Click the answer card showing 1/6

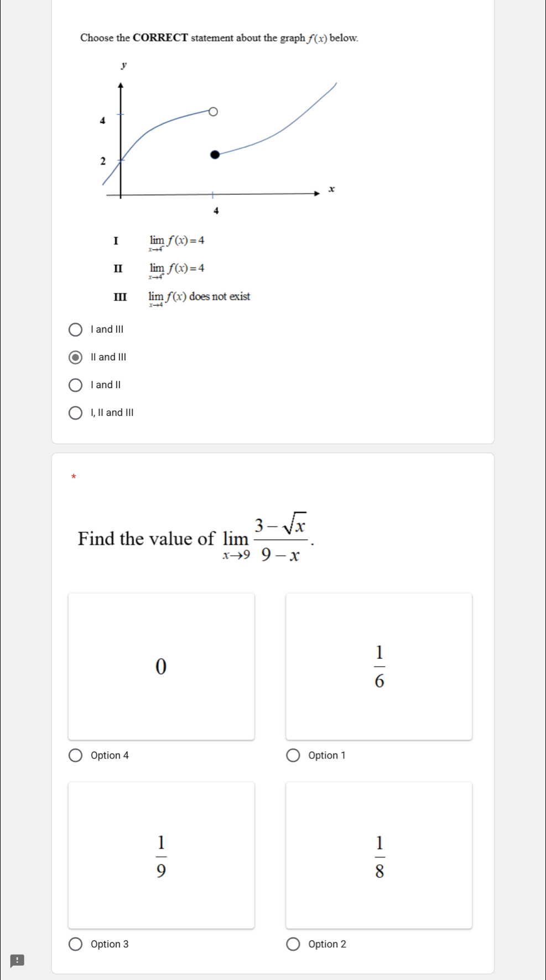click(x=379, y=666)
